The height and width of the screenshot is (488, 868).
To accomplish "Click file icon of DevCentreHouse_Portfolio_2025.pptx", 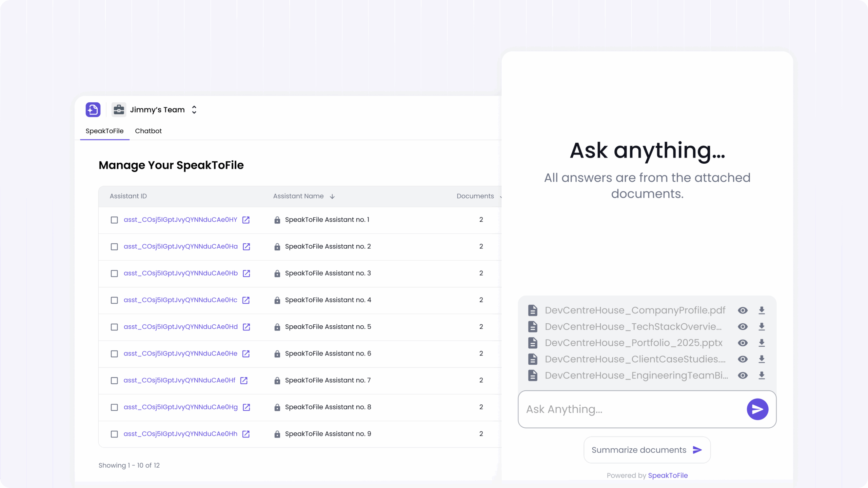I will [533, 343].
